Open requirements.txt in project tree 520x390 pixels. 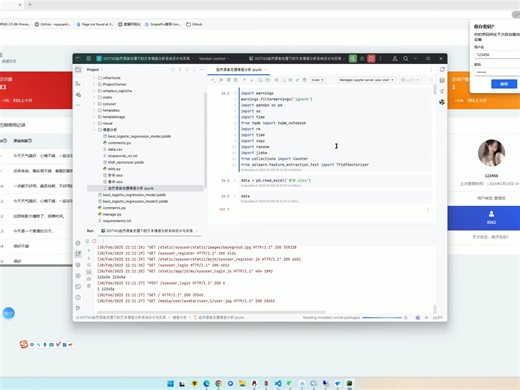tap(114, 221)
